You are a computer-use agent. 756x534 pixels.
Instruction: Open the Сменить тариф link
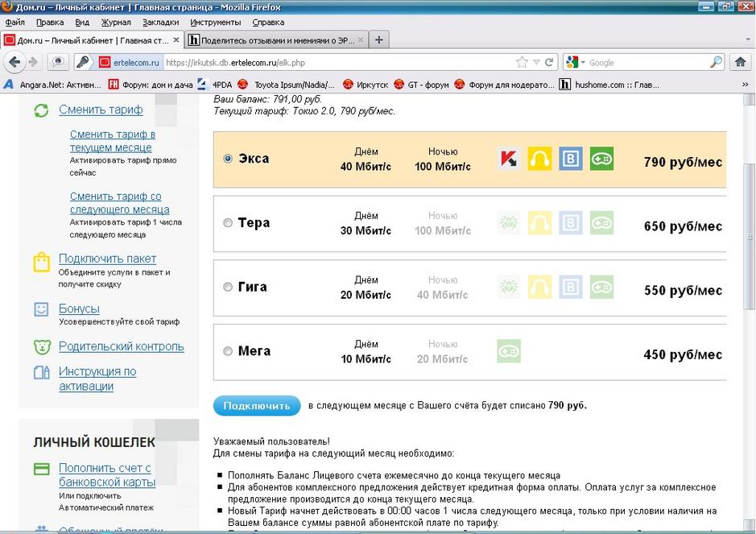pyautogui.click(x=101, y=110)
